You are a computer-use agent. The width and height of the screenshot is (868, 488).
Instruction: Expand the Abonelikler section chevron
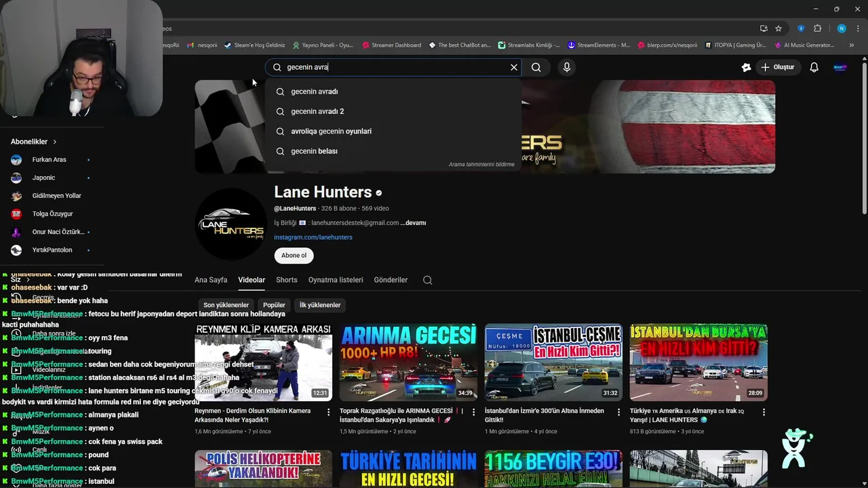[x=54, y=142]
